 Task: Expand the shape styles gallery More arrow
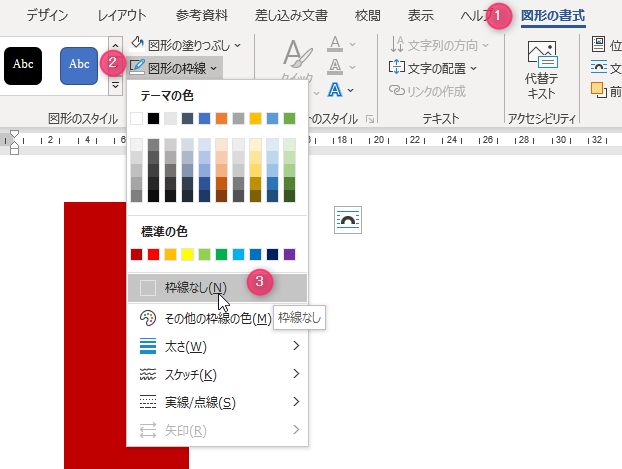[115, 86]
